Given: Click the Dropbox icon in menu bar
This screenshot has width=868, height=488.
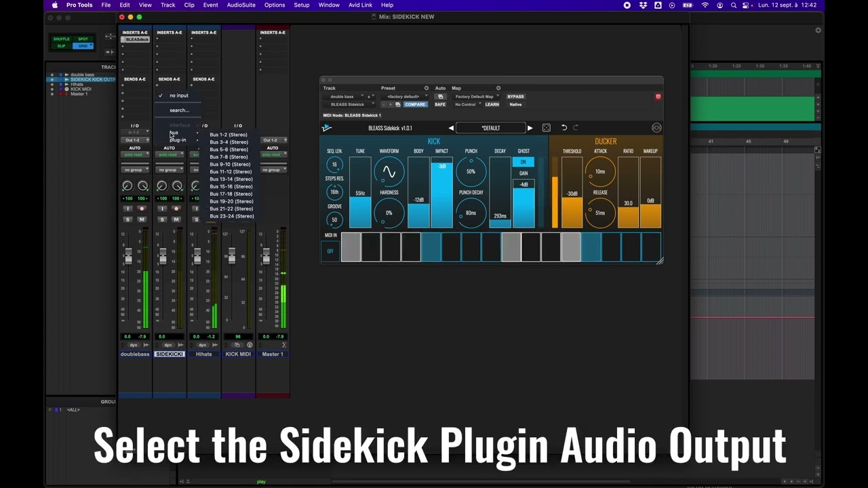Looking at the screenshot, I should coord(642,5).
